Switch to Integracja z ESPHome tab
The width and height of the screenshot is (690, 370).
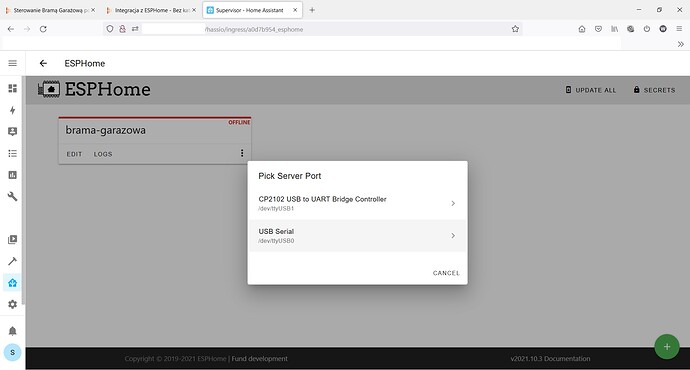152,10
